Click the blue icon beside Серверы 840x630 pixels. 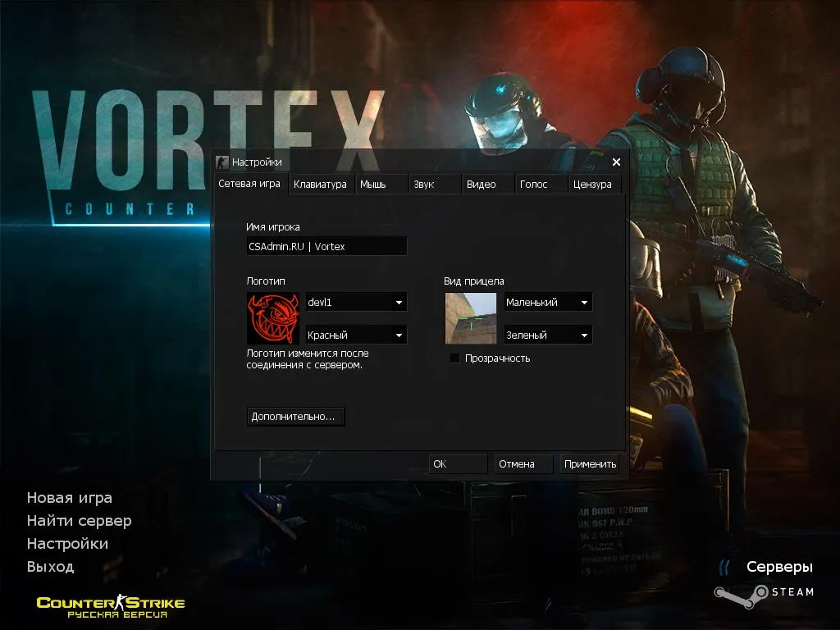point(724,568)
